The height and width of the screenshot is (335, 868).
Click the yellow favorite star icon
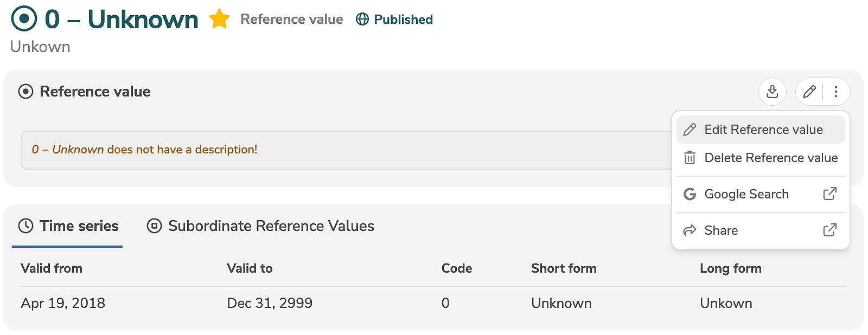(219, 19)
